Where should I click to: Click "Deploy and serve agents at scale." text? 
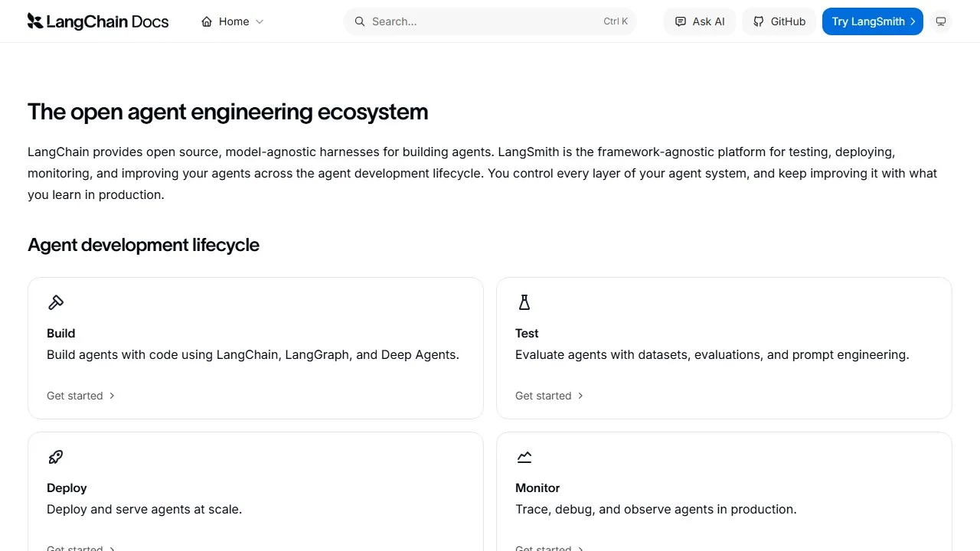pos(144,509)
